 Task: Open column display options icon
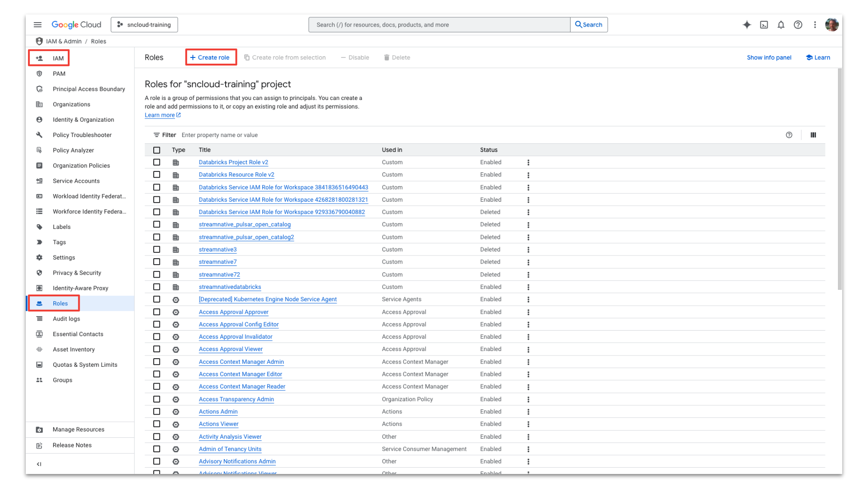click(813, 135)
